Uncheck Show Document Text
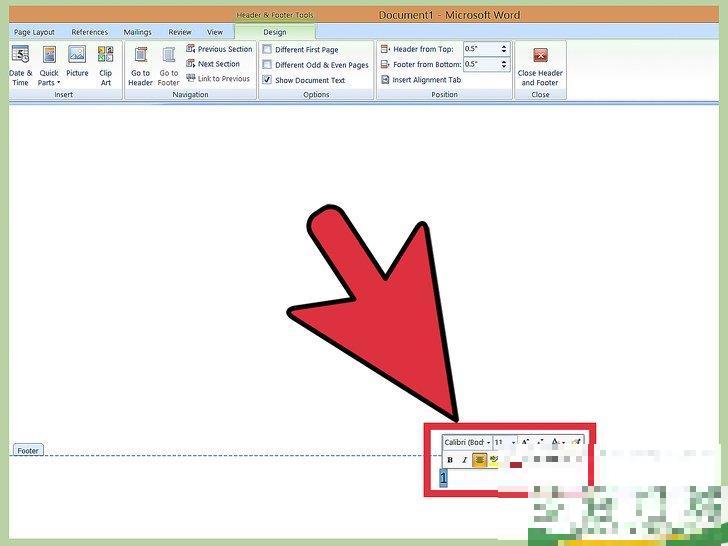728x546 pixels. 267,80
